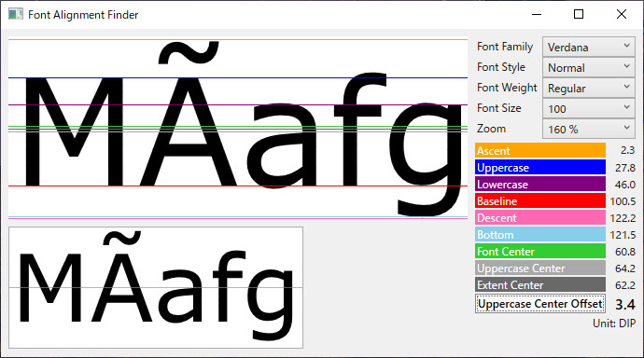Open the Font Style dropdown showing Normal

pos(589,67)
